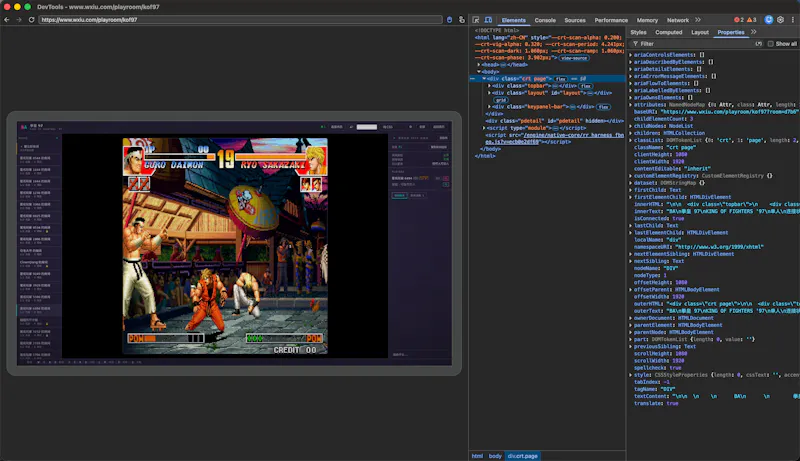Collapse the crt page div node
Screen dimensions: 800x461
[x=484, y=79]
